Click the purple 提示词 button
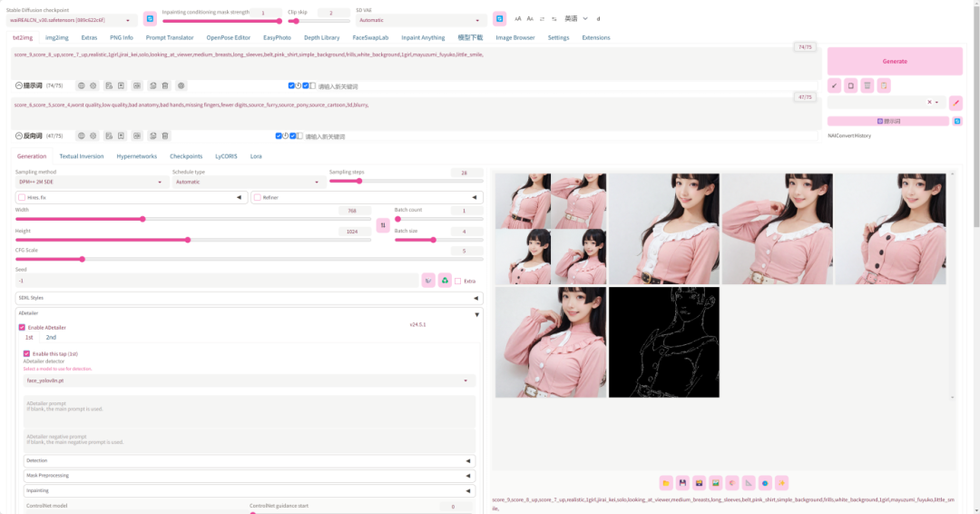 click(888, 122)
